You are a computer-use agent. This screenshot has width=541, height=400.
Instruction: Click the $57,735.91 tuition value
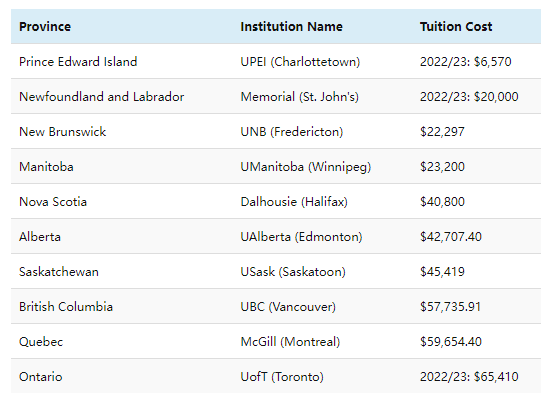pyautogui.click(x=450, y=307)
